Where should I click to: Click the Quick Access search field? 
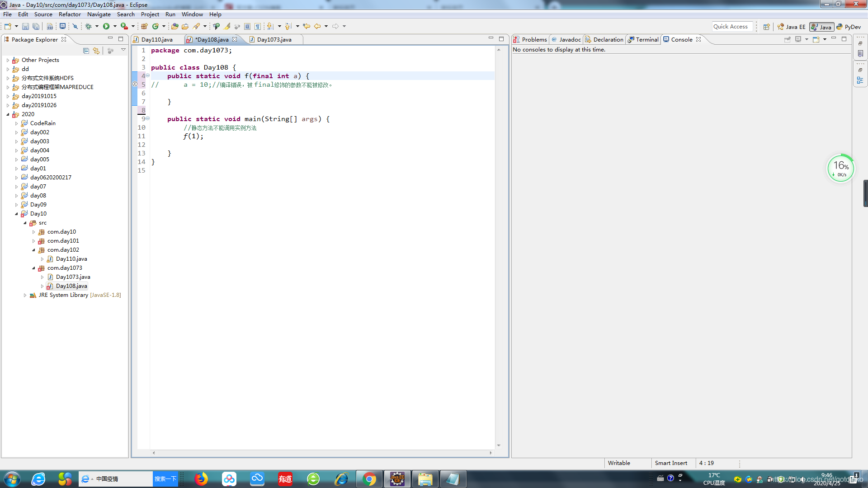click(732, 27)
